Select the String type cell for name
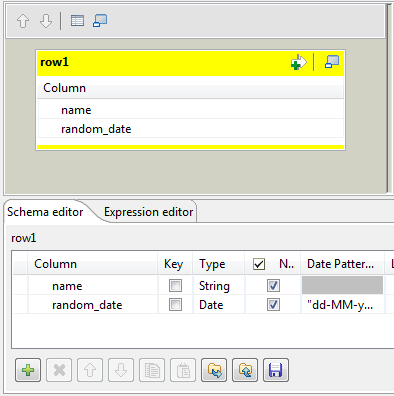394x396 pixels. tap(219, 286)
